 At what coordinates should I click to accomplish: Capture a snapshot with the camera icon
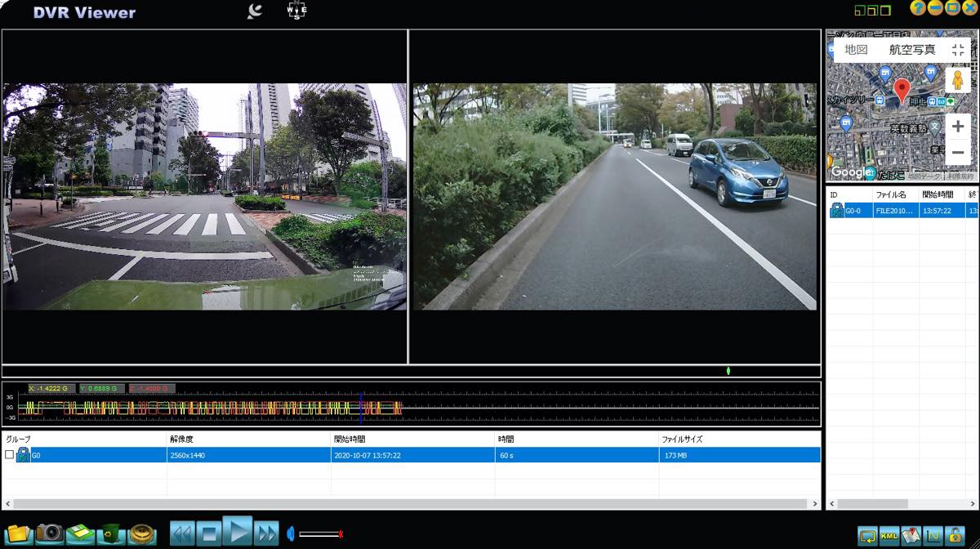50,533
